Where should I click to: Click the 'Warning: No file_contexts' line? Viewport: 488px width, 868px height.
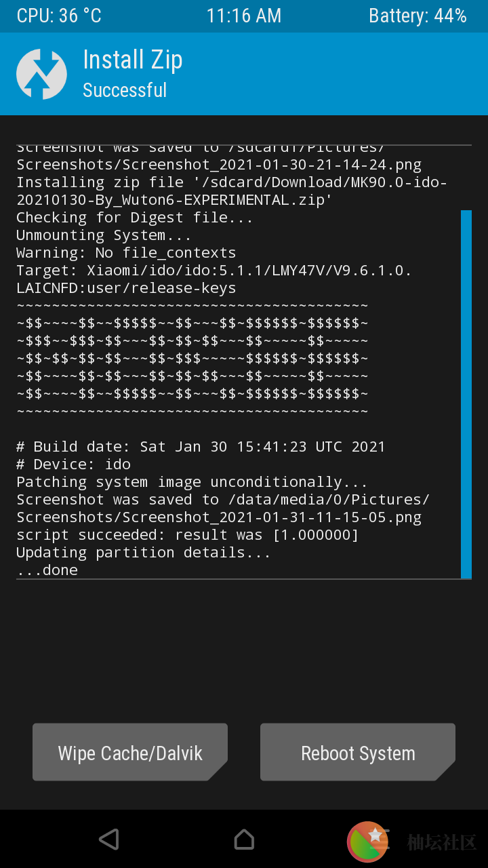point(127,253)
